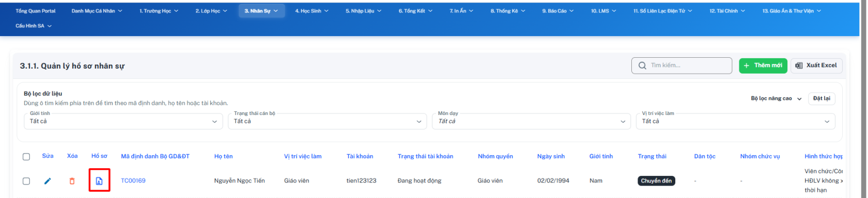Screen dimensions: 868x198
Task: Expand Danh Mục Cá Nhân menu
Action: [x=97, y=11]
